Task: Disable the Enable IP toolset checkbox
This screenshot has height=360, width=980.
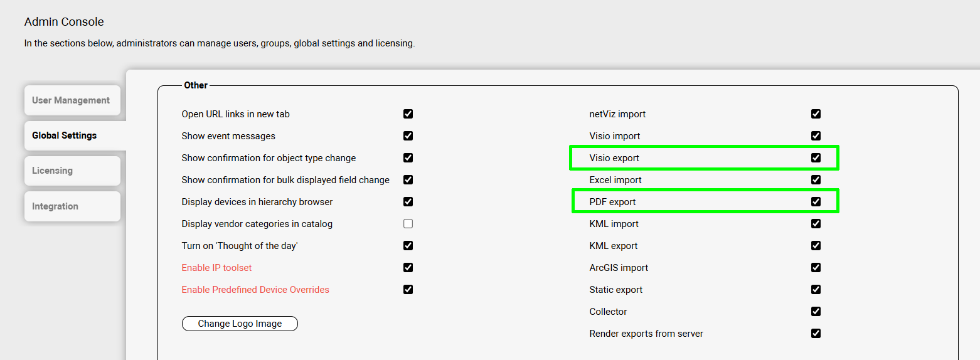Action: pyautogui.click(x=408, y=268)
